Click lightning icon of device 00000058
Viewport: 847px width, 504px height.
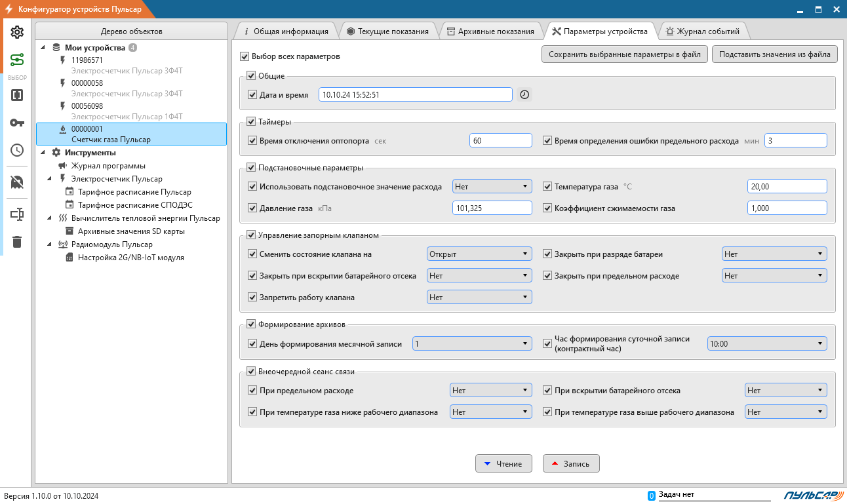click(x=63, y=83)
